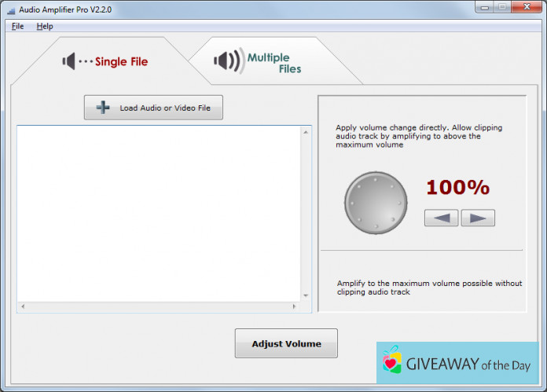547x392 pixels.
Task: Select the Single File tab label
Action: coord(121,61)
